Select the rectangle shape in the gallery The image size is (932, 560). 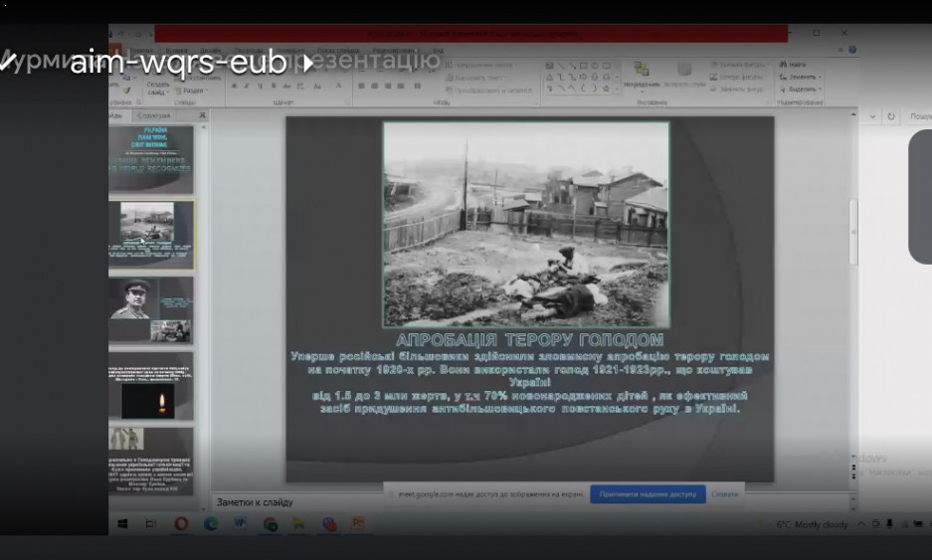point(584,66)
